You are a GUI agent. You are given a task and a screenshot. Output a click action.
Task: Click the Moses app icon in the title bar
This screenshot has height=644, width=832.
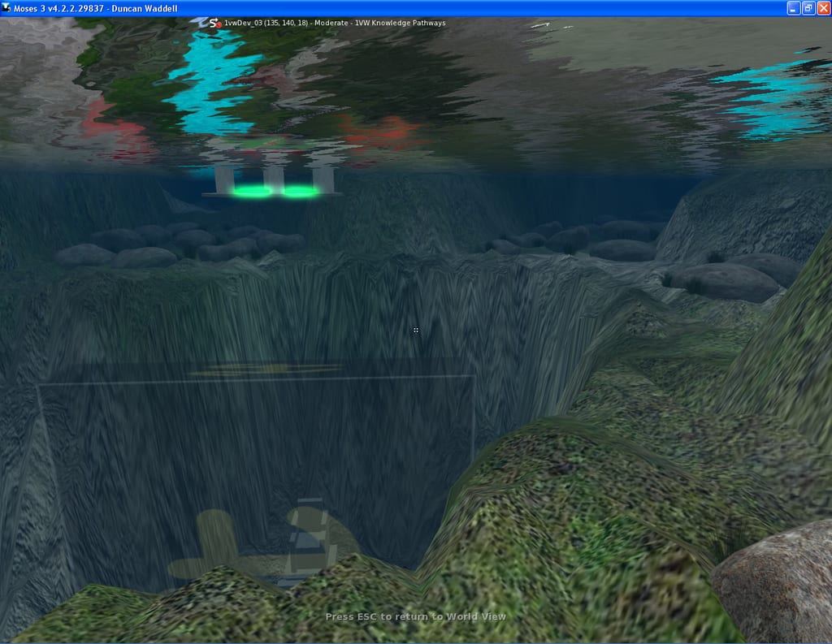tap(6, 8)
